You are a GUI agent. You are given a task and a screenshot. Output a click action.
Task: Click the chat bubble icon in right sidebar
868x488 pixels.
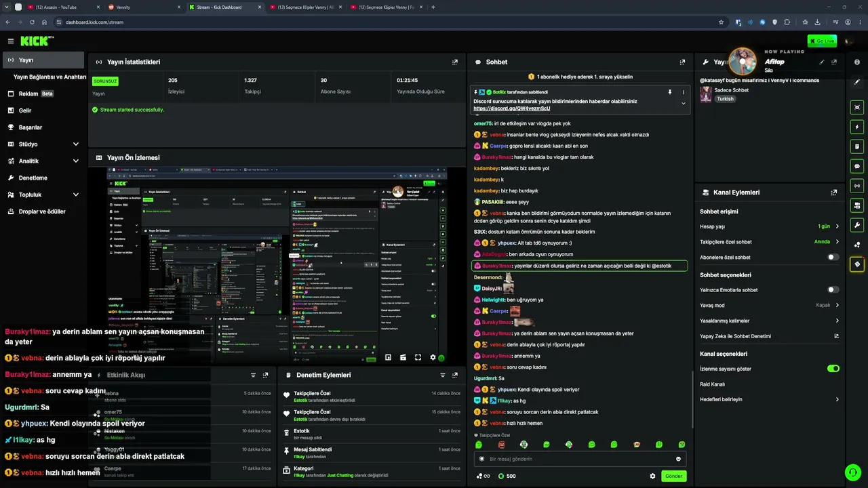coord(857,166)
